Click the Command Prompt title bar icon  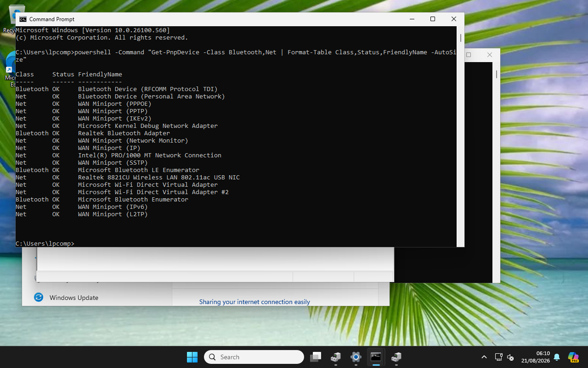23,19
